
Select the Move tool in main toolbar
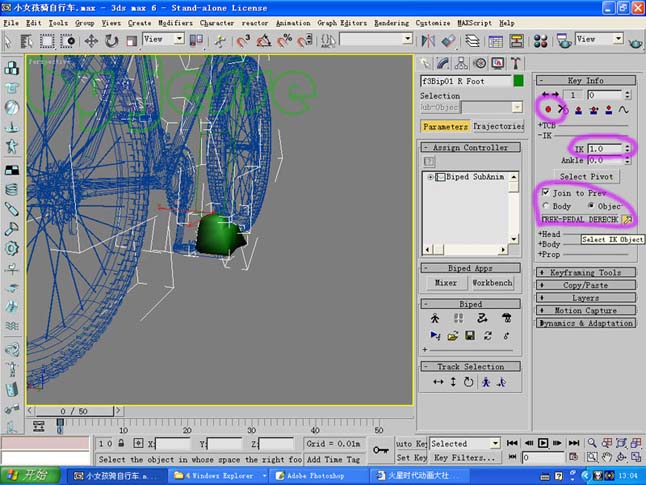click(91, 41)
